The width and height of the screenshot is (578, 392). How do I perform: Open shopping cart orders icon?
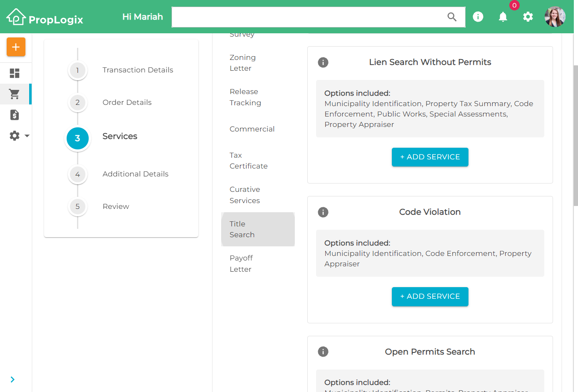15,94
